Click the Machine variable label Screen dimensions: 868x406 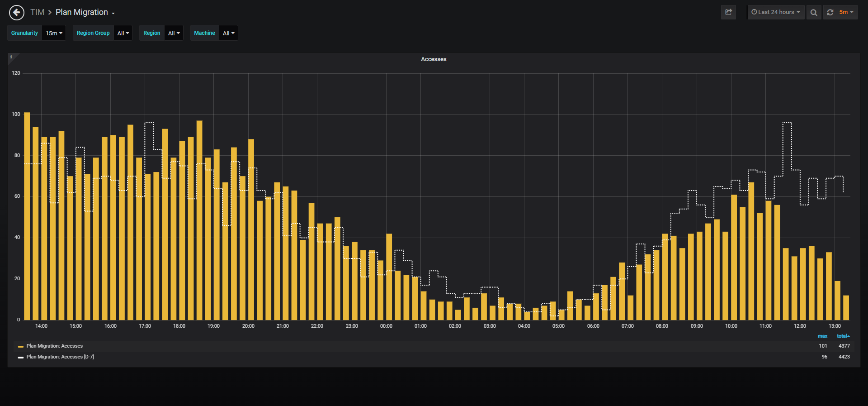pyautogui.click(x=204, y=33)
